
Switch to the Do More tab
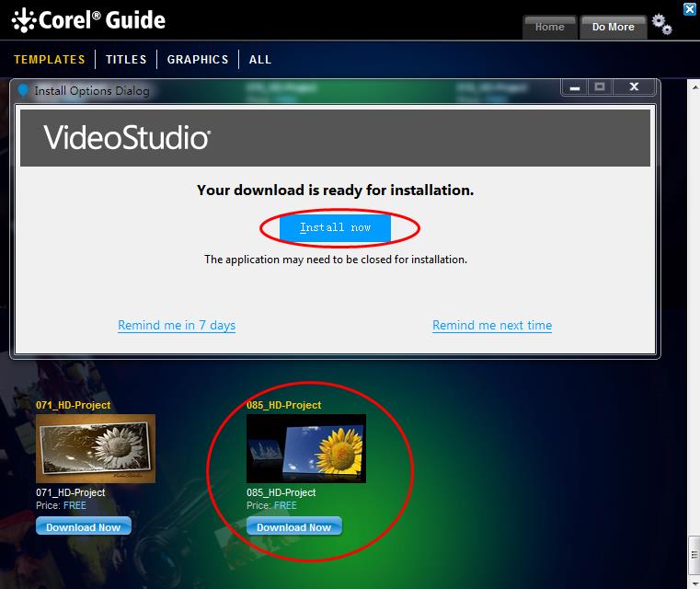[613, 28]
